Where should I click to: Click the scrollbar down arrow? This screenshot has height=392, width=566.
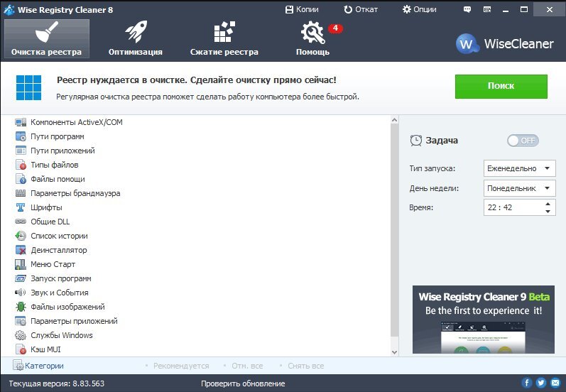pyautogui.click(x=395, y=352)
